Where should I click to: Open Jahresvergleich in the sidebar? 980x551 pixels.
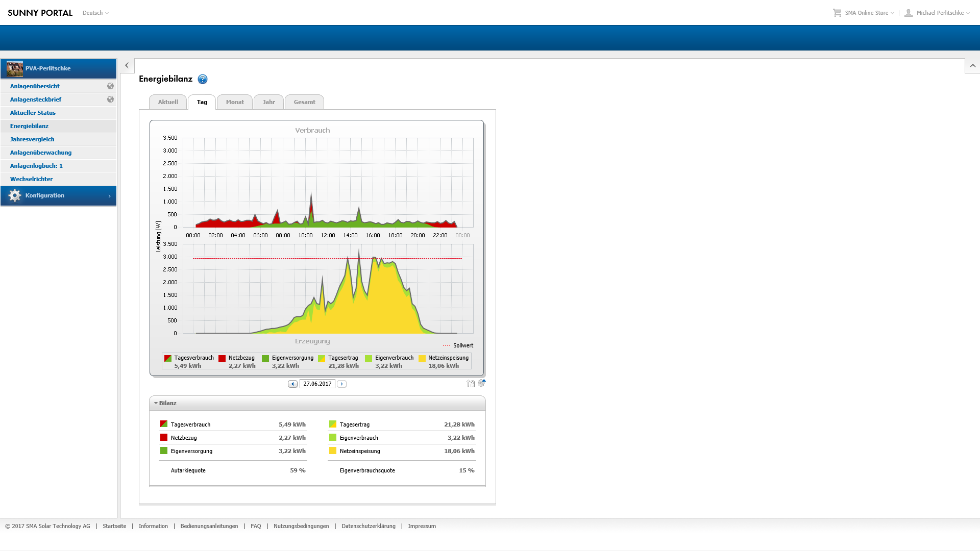(x=32, y=139)
